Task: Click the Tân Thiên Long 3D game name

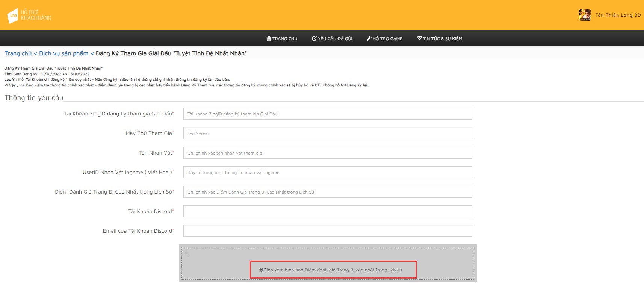Action: tap(618, 15)
